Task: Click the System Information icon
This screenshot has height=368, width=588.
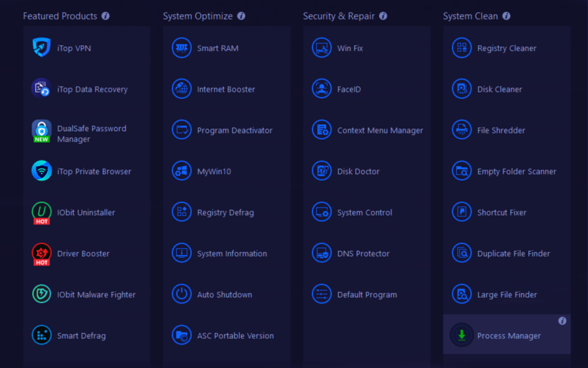Action: click(182, 253)
